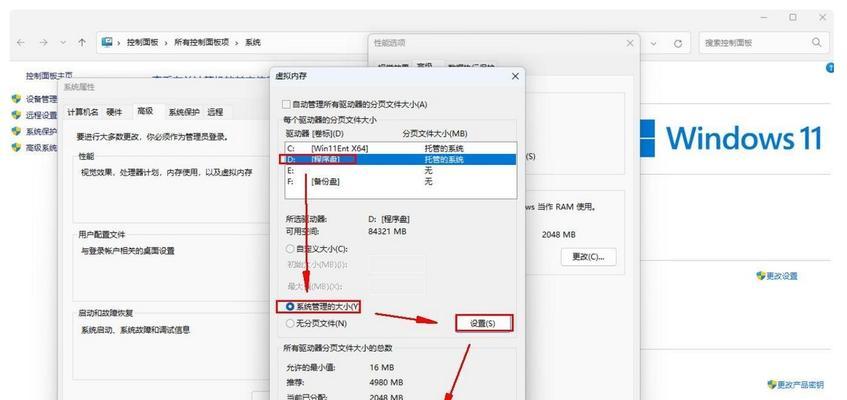
Task: Go back in Control Panel window
Action: pyautogui.click(x=21, y=42)
